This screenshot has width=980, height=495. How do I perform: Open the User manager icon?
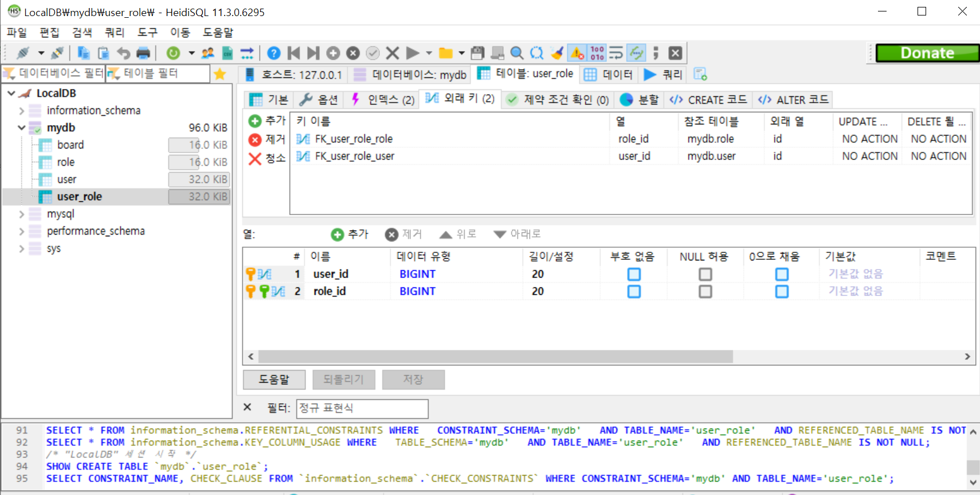click(x=207, y=53)
